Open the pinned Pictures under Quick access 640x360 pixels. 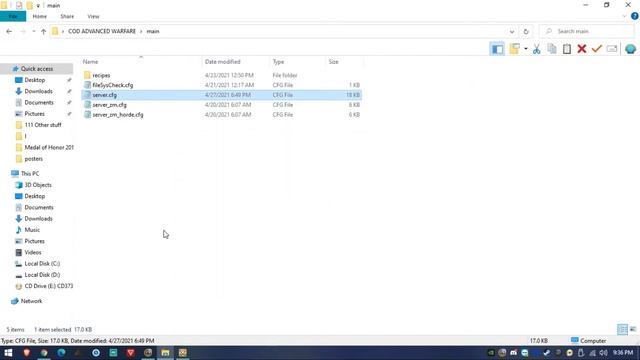[34, 113]
